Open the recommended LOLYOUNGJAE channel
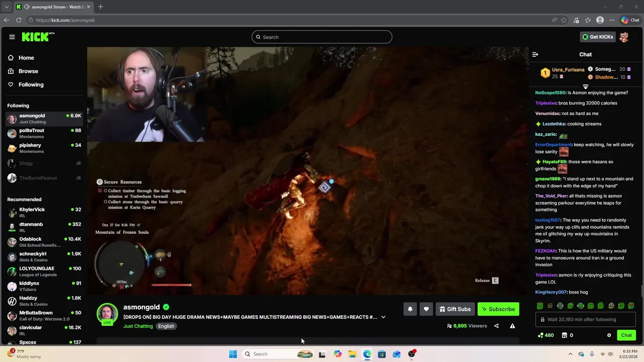644x362 pixels. (44, 271)
